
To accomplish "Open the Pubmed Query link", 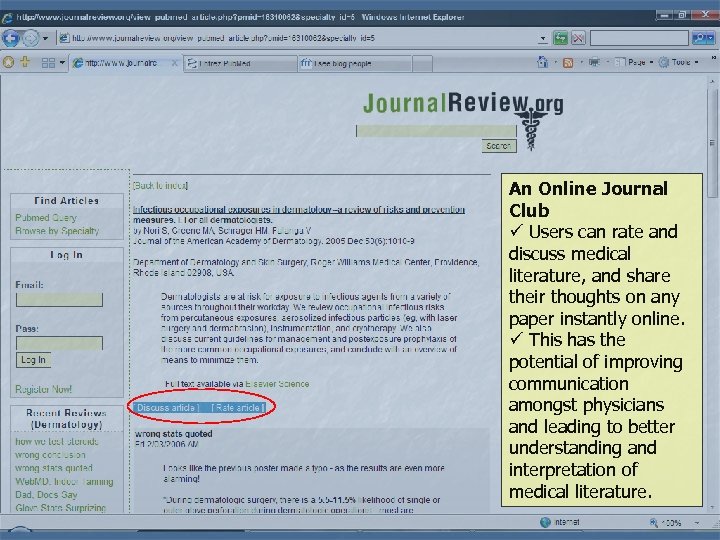I will (46, 218).
